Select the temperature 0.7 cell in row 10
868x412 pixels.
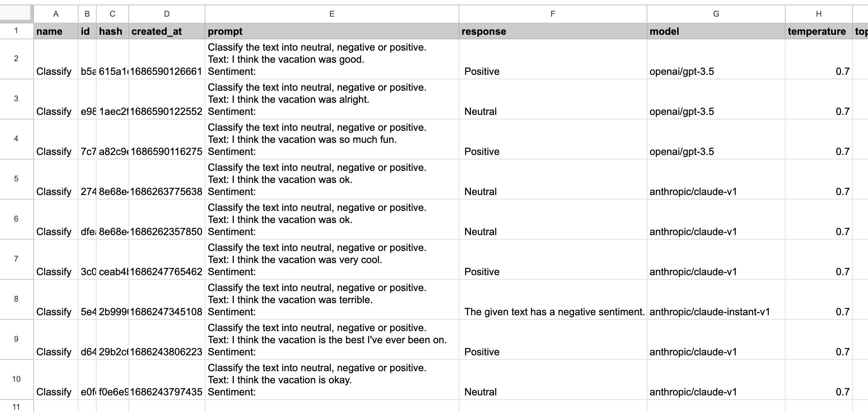tap(819, 380)
